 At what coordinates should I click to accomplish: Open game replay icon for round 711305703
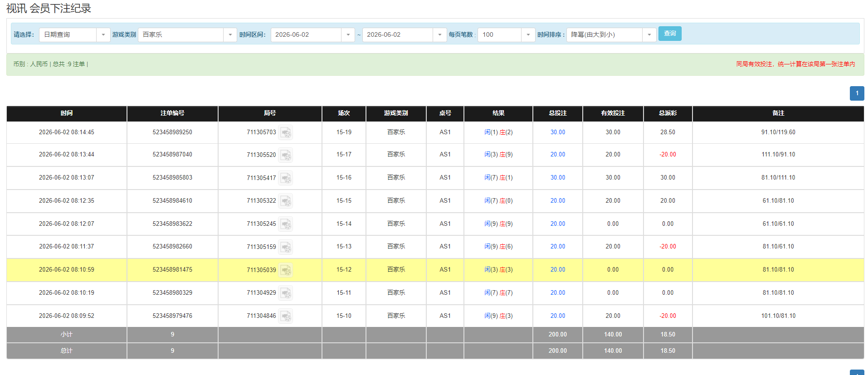[x=285, y=132]
